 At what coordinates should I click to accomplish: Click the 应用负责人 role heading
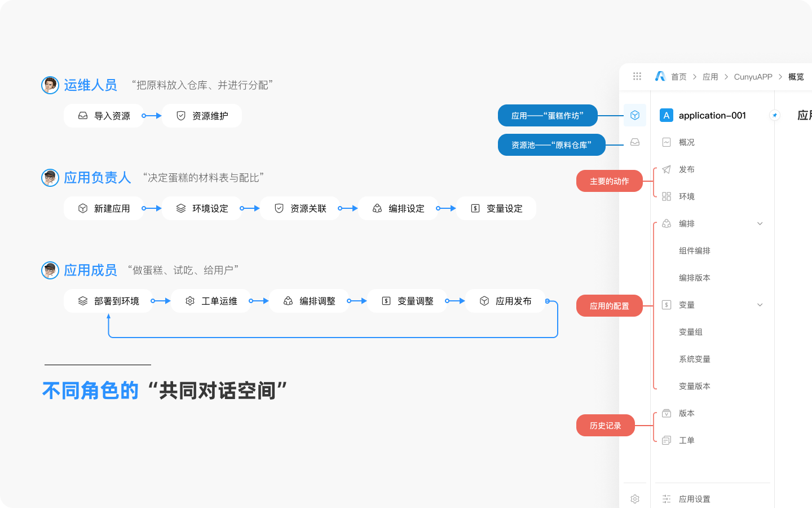(x=97, y=178)
